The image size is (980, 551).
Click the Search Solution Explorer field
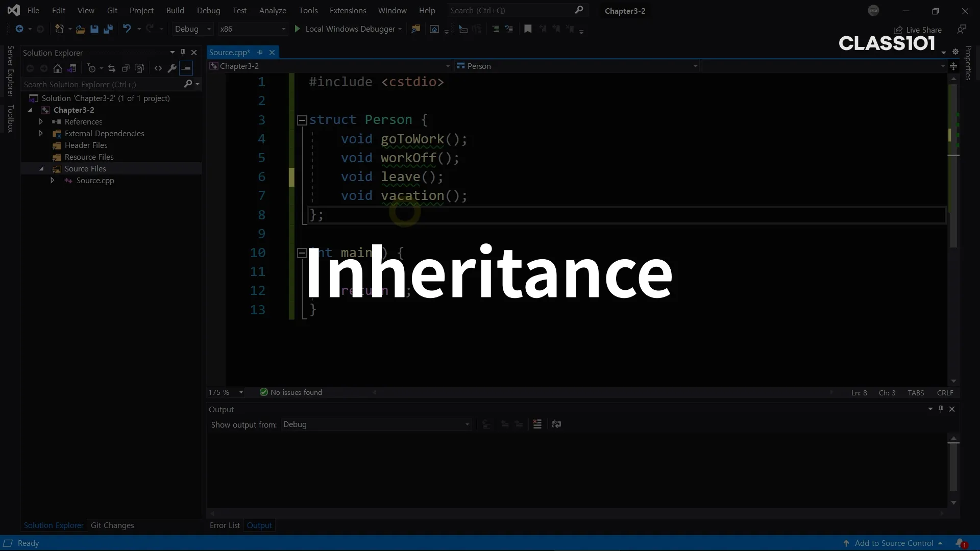[102, 85]
